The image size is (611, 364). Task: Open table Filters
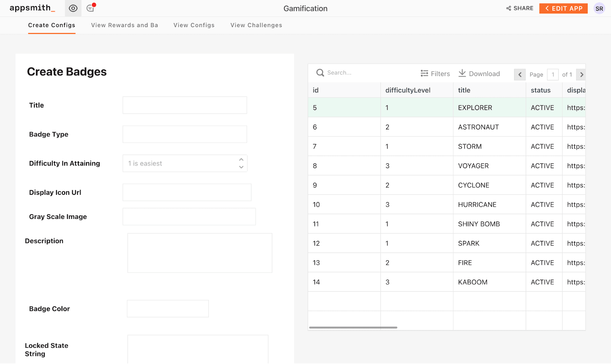(x=435, y=74)
